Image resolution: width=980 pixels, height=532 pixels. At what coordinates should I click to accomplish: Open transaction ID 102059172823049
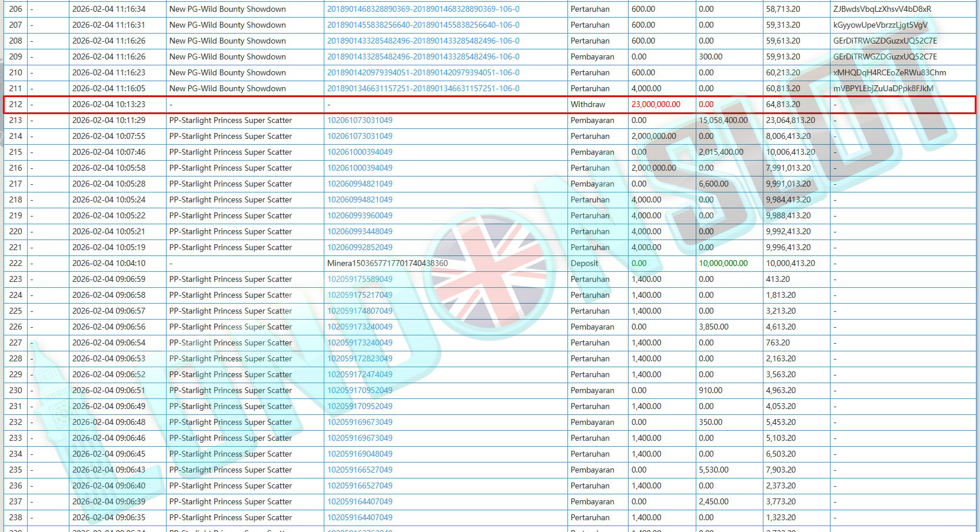(x=360, y=359)
